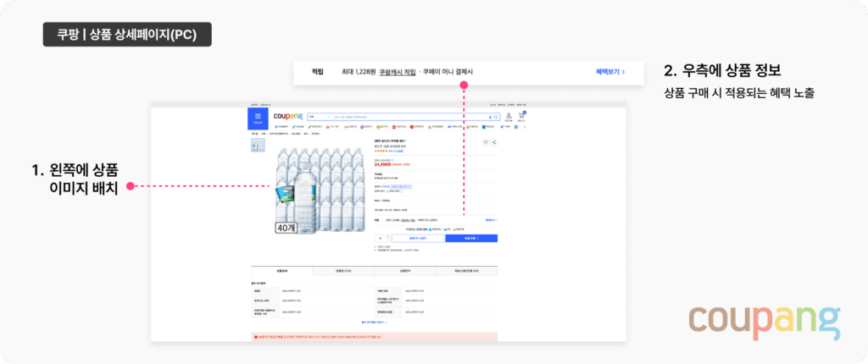Screen dimensions: 868x364
Task: Open the shopping cart icon
Action: (521, 117)
